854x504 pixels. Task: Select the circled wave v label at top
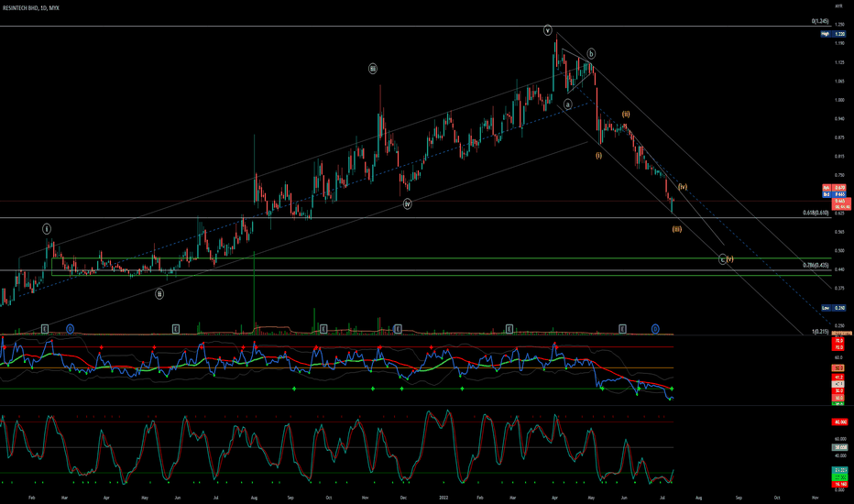(548, 30)
